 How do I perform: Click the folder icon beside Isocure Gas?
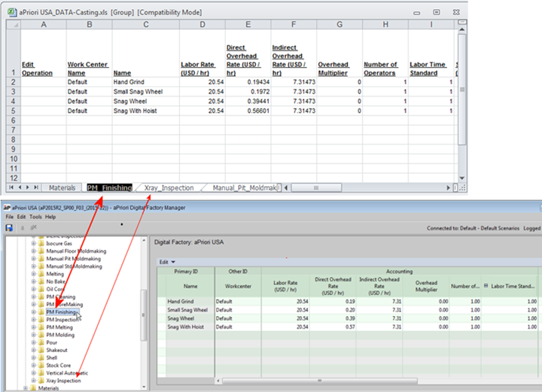(x=41, y=244)
